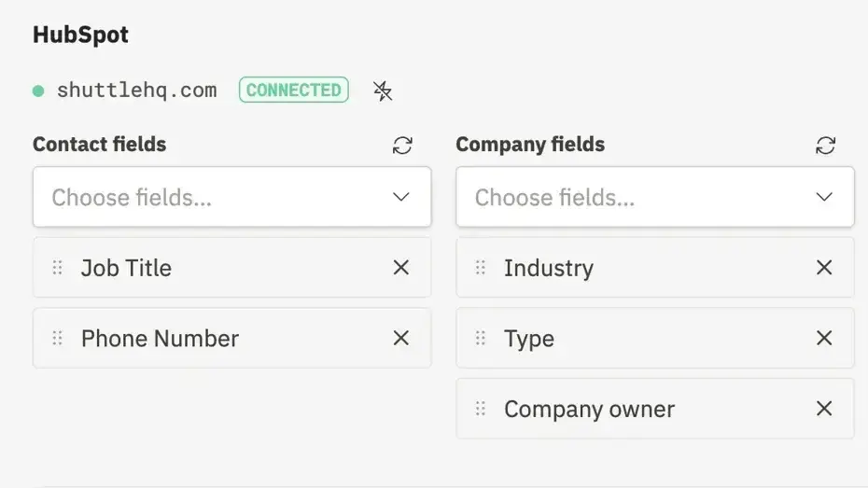Open the Contact fields dropdown
Screen dimensions: 868x488
click(x=215, y=197)
